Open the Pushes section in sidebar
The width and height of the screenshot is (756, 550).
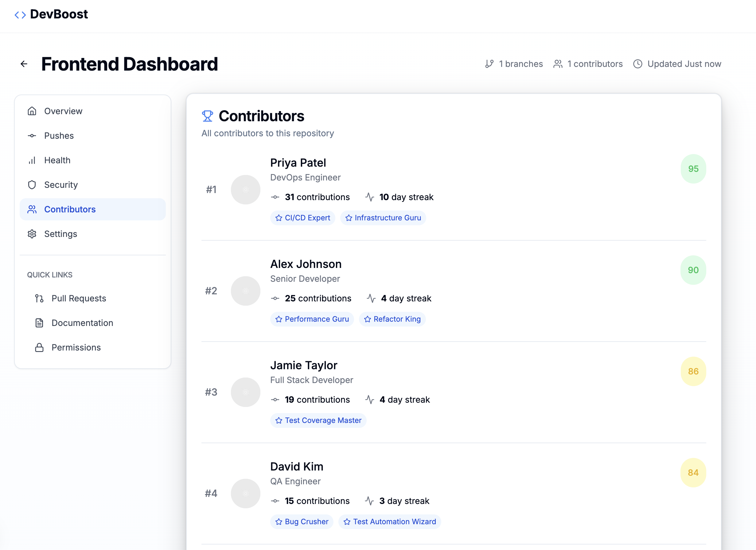(x=59, y=136)
